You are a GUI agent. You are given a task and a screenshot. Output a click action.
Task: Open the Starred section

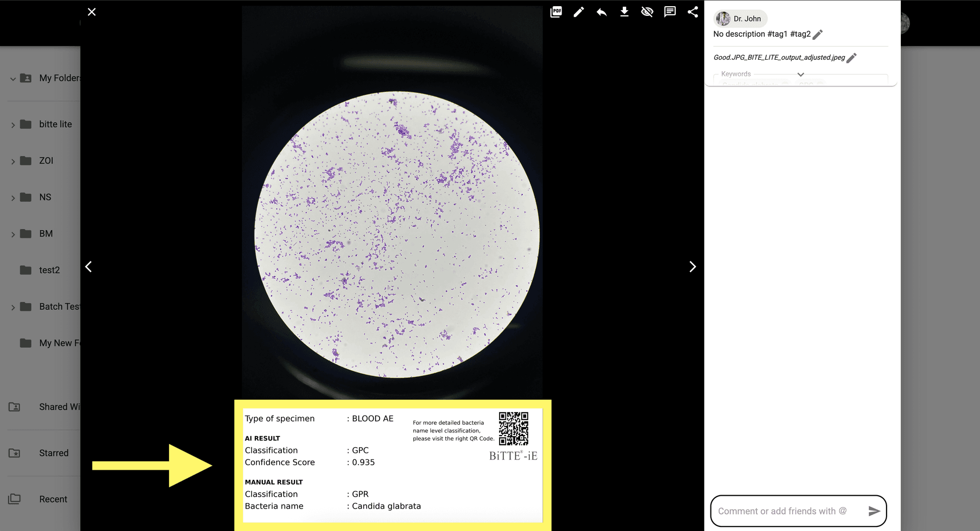click(x=53, y=453)
